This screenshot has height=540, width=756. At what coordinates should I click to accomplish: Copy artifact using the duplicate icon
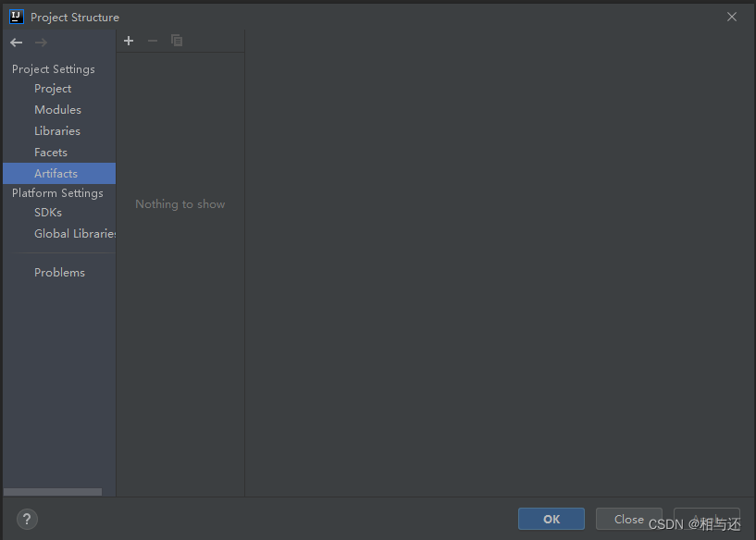[177, 41]
